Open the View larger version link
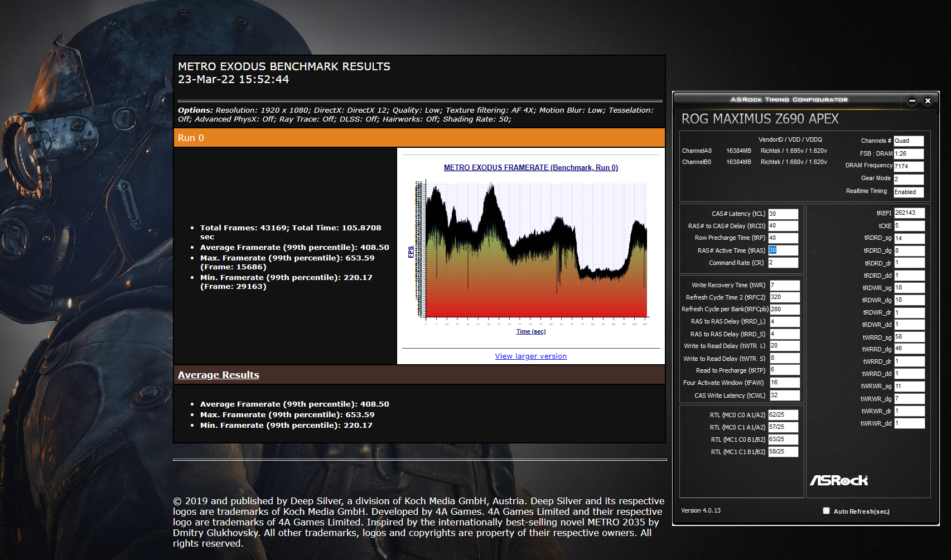Viewport: 951px width, 560px height. (530, 356)
